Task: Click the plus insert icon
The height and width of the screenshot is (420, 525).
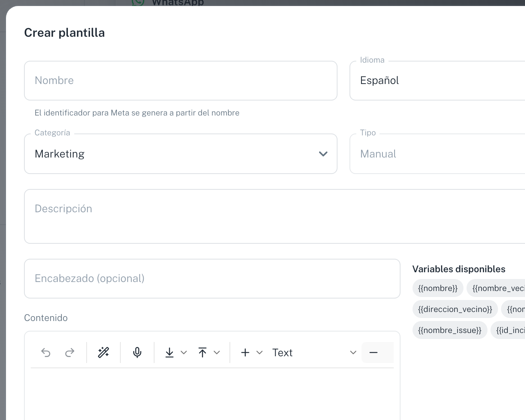Action: point(245,352)
